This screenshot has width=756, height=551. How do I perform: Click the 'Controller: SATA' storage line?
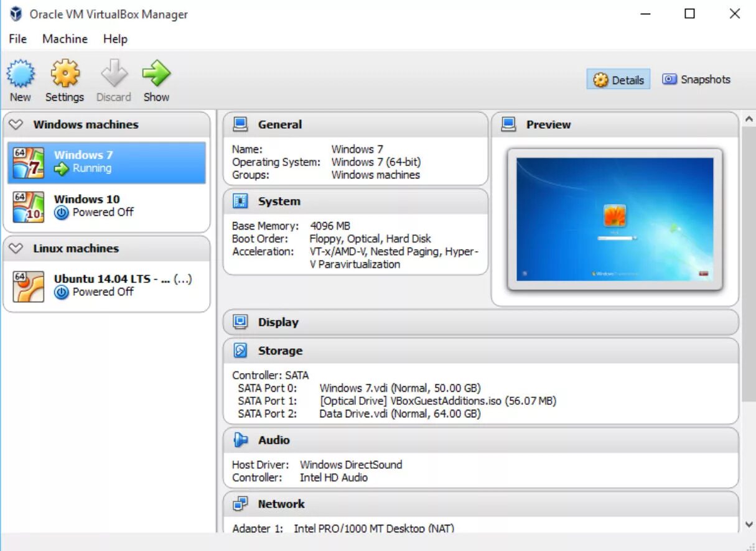tap(270, 375)
